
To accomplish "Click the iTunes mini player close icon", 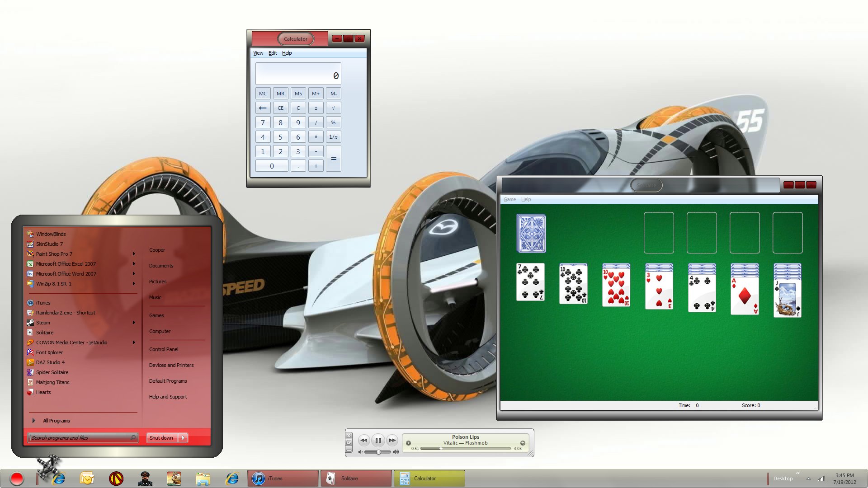I will tap(349, 436).
